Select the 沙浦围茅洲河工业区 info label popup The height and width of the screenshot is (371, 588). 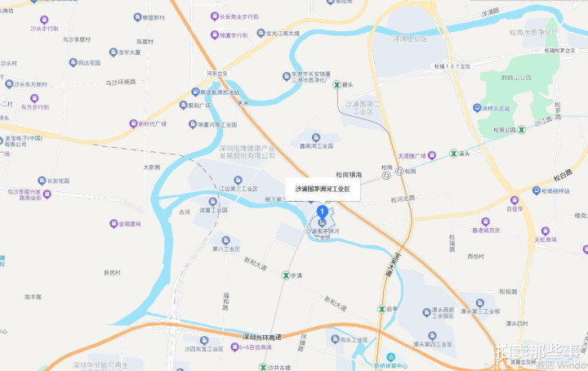coord(323,189)
